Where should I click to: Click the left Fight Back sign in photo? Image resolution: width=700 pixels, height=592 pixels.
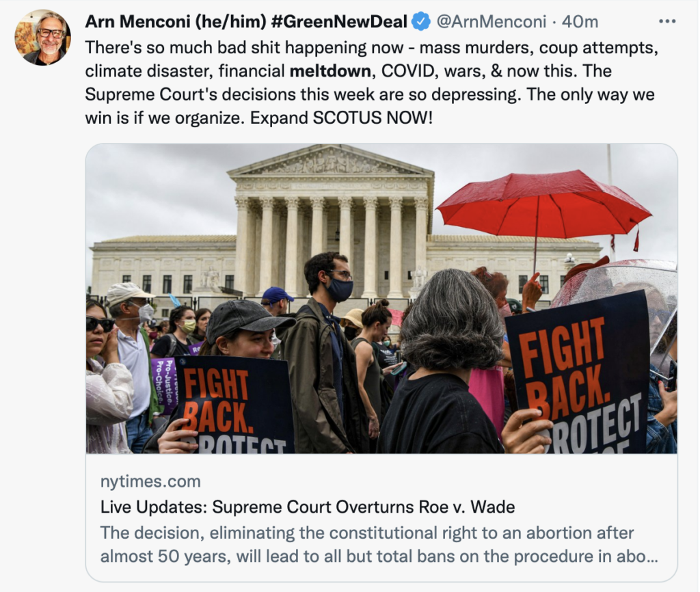click(234, 404)
